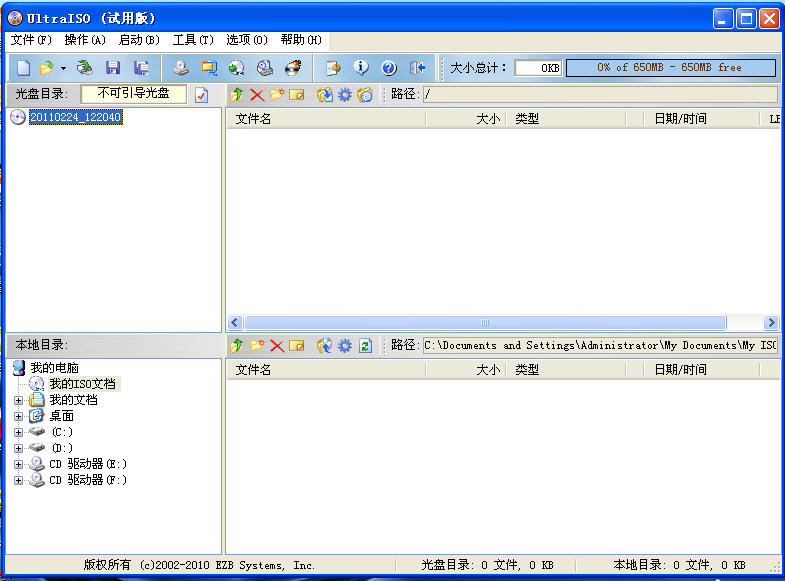Click the Mount to virtual drive icon
This screenshot has height=581, width=785.
click(265, 68)
